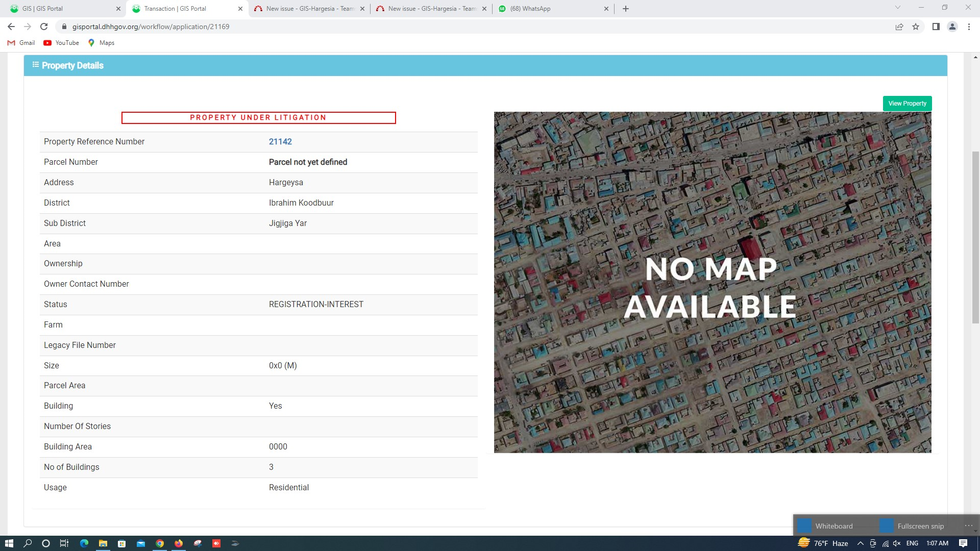The height and width of the screenshot is (551, 980).
Task: Open Microsoft Store from taskbar
Action: 122,543
